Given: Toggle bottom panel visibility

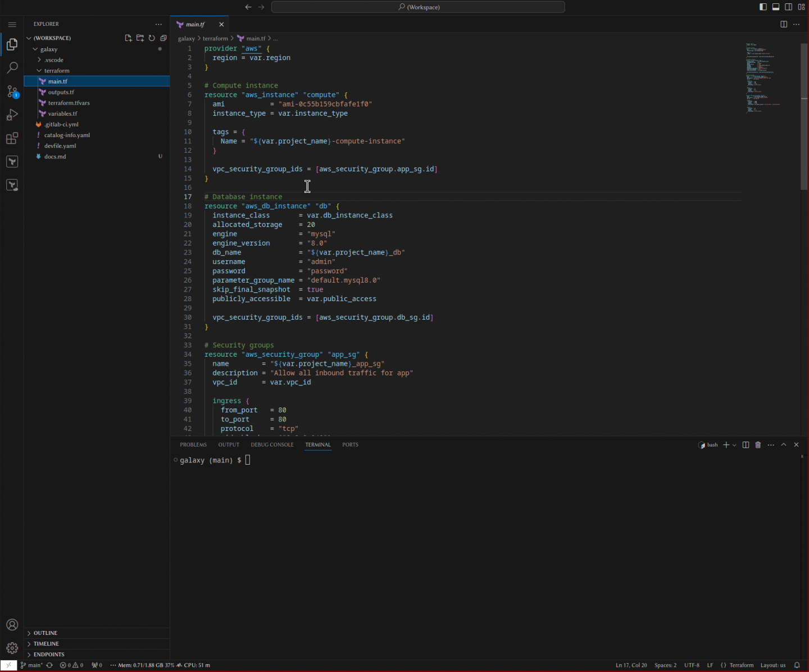Looking at the screenshot, I should 776,7.
